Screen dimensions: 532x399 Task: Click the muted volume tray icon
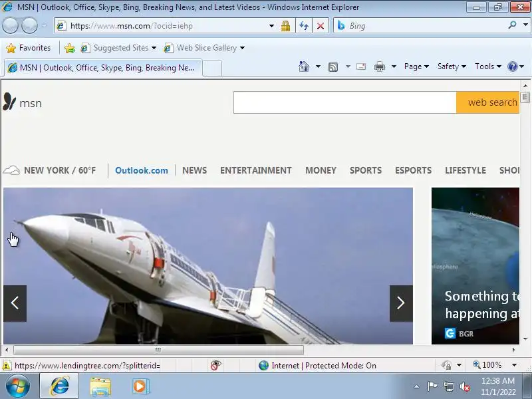point(465,386)
